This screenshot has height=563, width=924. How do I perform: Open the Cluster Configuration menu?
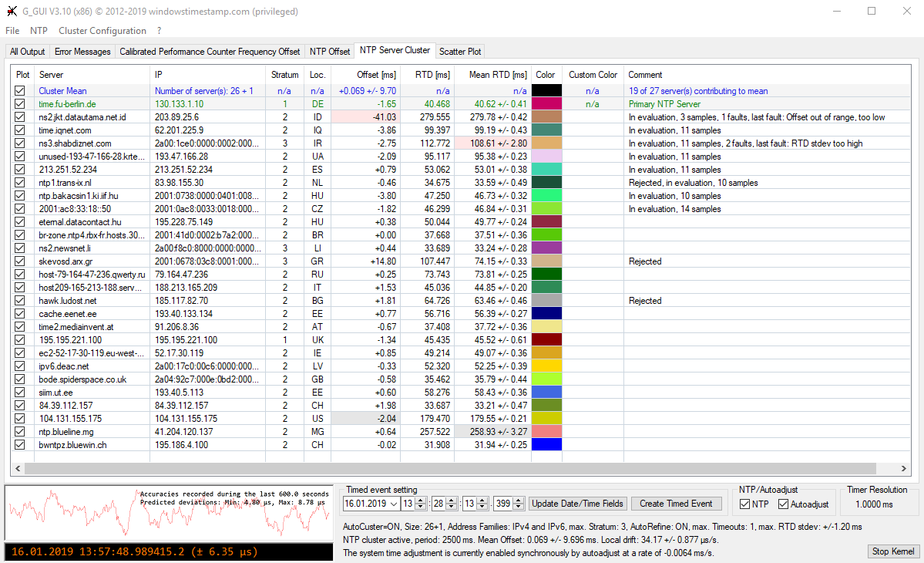click(102, 31)
